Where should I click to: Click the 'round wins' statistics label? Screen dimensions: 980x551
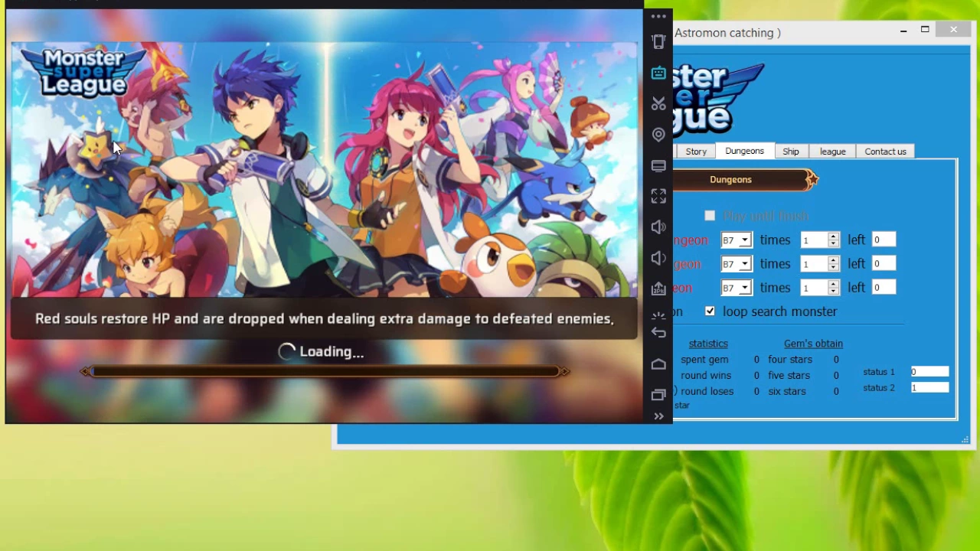coord(706,376)
